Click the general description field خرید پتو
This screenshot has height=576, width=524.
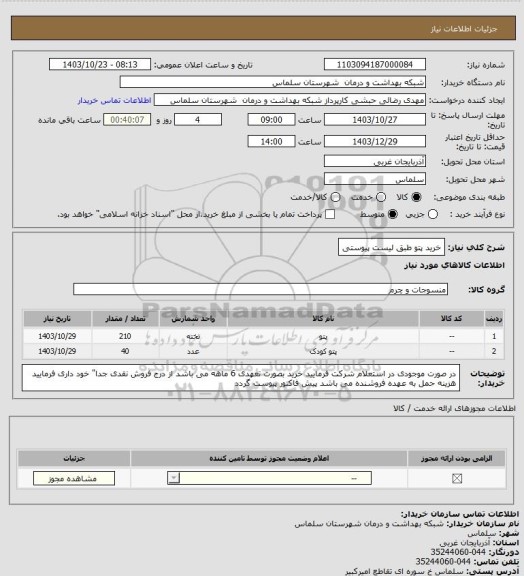tap(391, 248)
